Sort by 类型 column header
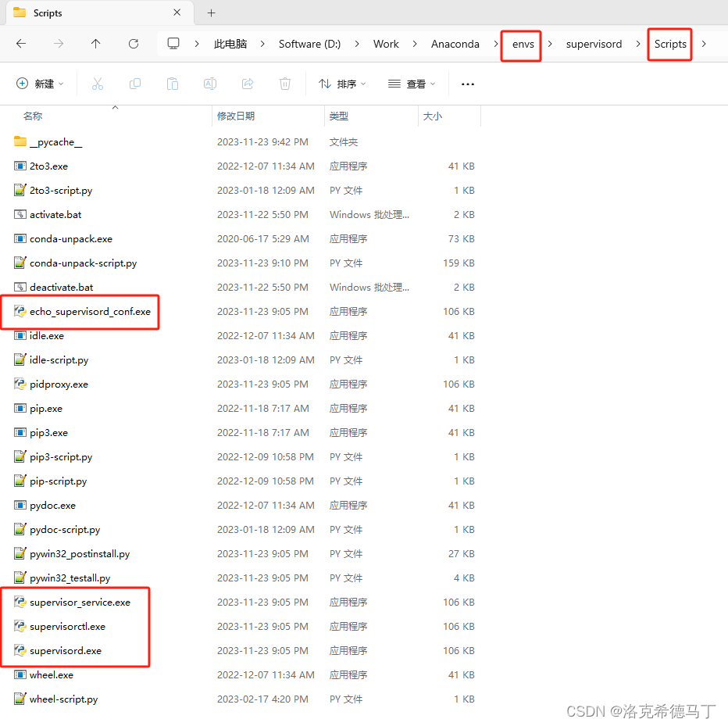The height and width of the screenshot is (726, 728). (339, 116)
